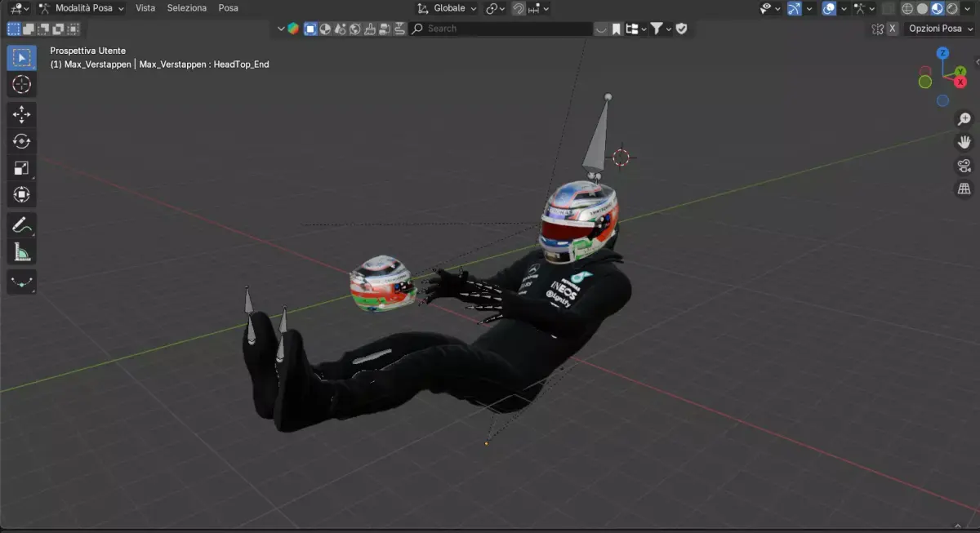Image resolution: width=980 pixels, height=533 pixels.
Task: Open the Modalità Posa mode dropdown
Action: coord(80,8)
